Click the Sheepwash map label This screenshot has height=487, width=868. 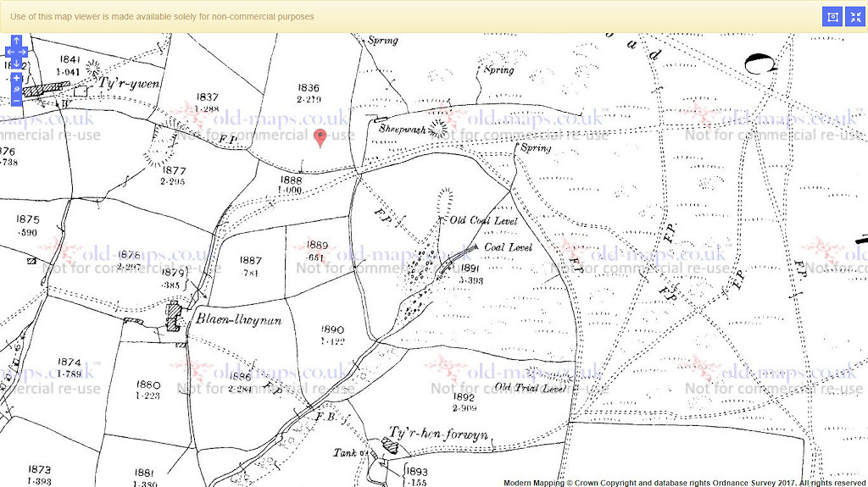(403, 129)
